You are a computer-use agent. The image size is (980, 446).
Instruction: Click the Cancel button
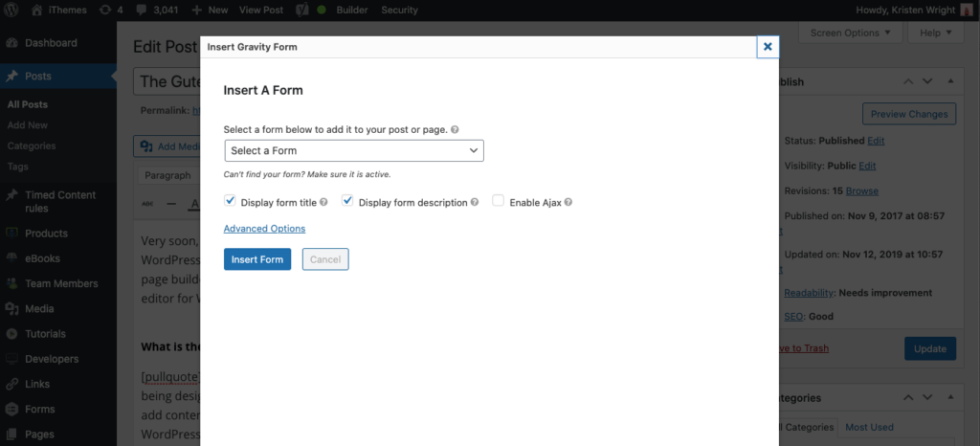point(325,259)
